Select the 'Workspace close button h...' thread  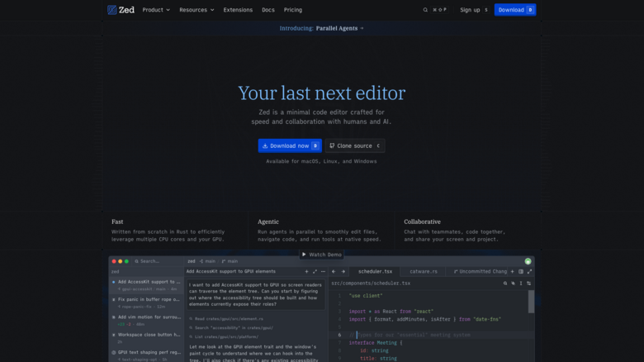click(x=147, y=338)
